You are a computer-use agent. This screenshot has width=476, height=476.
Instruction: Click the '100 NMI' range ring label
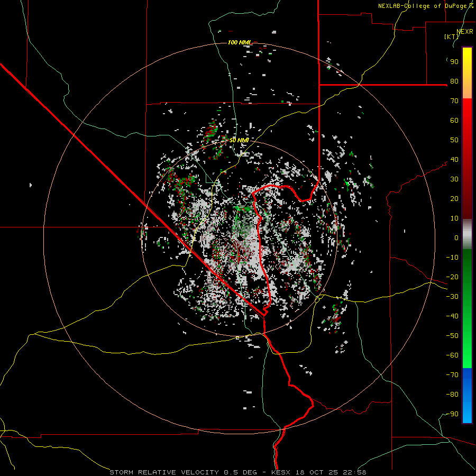239,42
